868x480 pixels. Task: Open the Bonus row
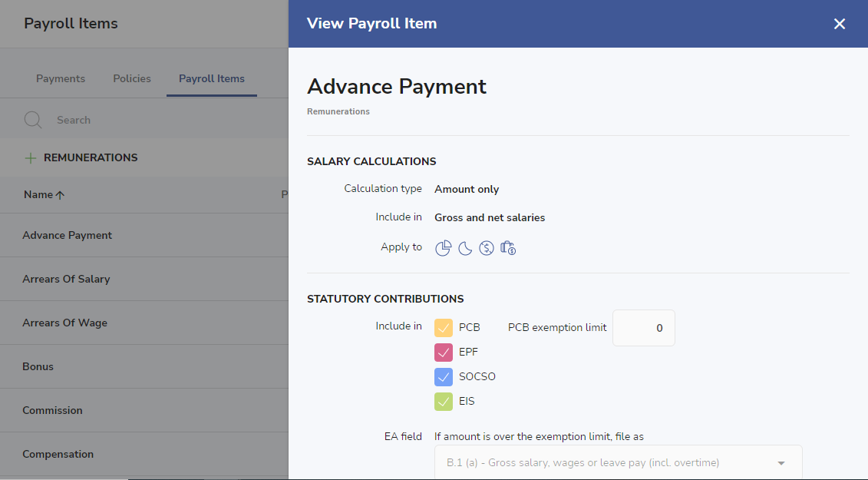point(144,366)
